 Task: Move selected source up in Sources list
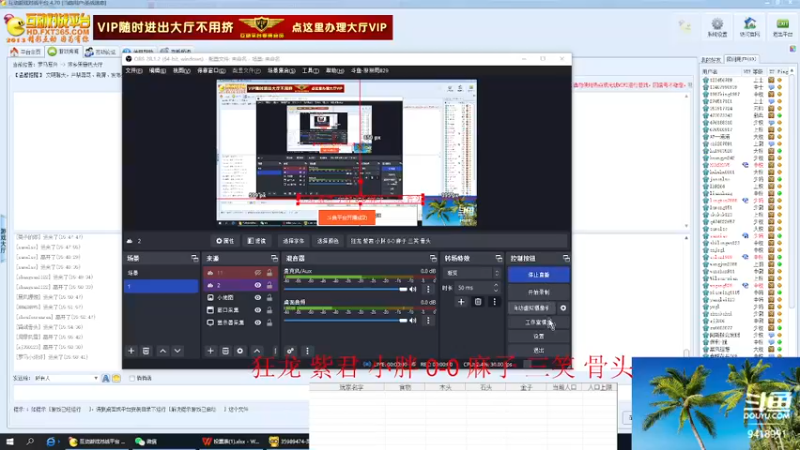pyautogui.click(x=257, y=351)
